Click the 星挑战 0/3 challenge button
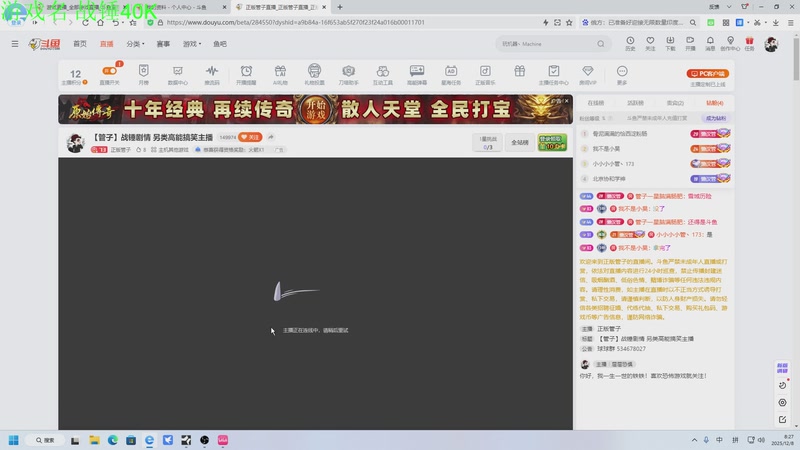This screenshot has width=800, height=450. coord(488,142)
